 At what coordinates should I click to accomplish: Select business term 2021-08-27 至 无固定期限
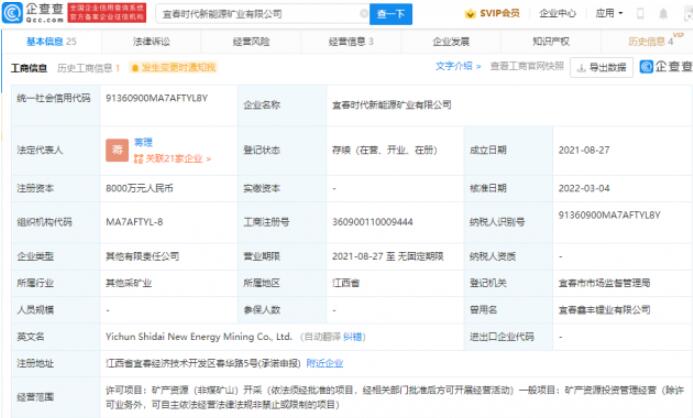[388, 256]
